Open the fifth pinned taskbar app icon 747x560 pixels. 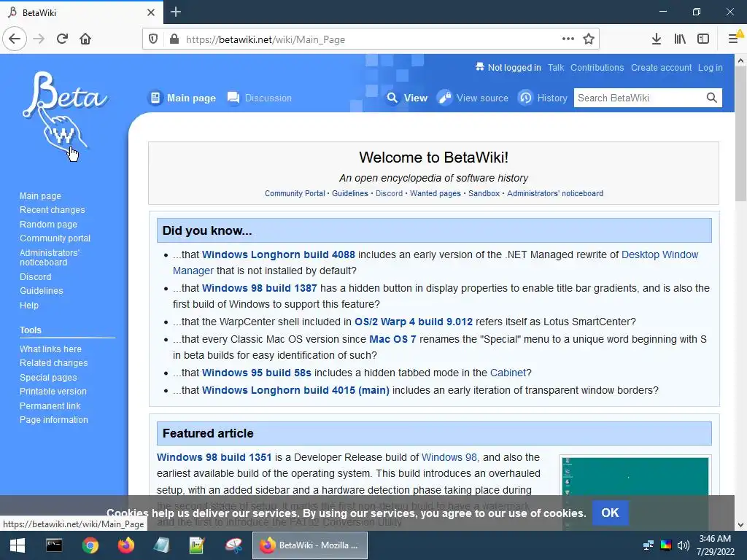click(162, 545)
